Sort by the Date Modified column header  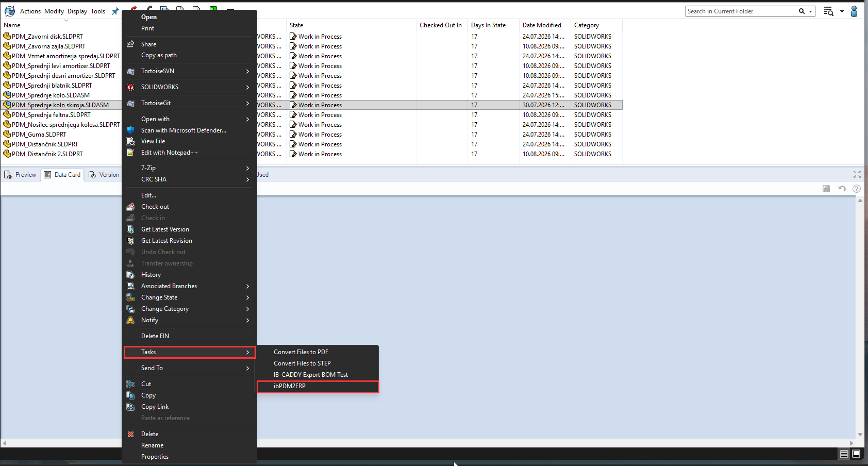click(x=545, y=25)
